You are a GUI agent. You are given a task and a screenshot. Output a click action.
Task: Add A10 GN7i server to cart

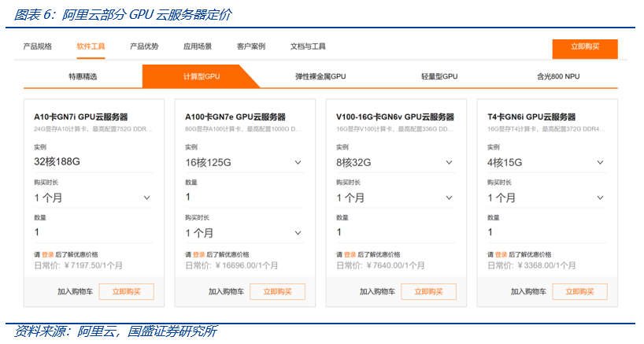[x=75, y=291]
